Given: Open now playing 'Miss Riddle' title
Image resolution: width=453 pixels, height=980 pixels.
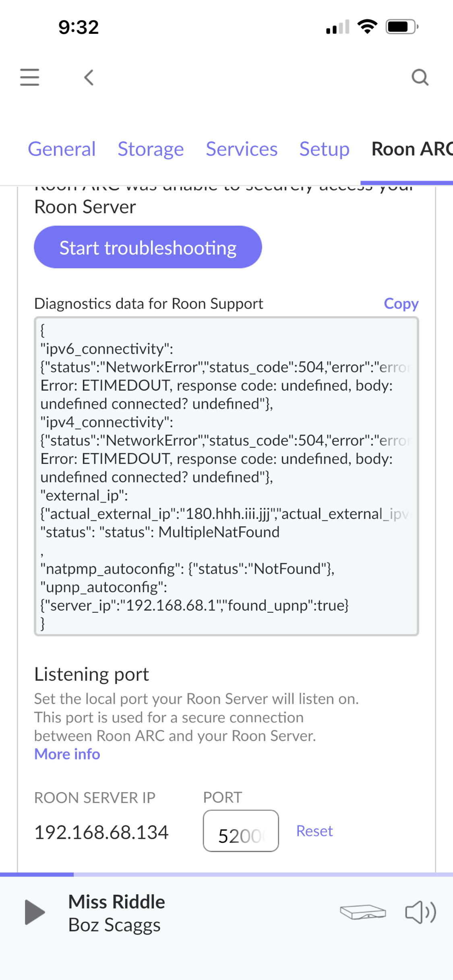Looking at the screenshot, I should pos(117,902).
